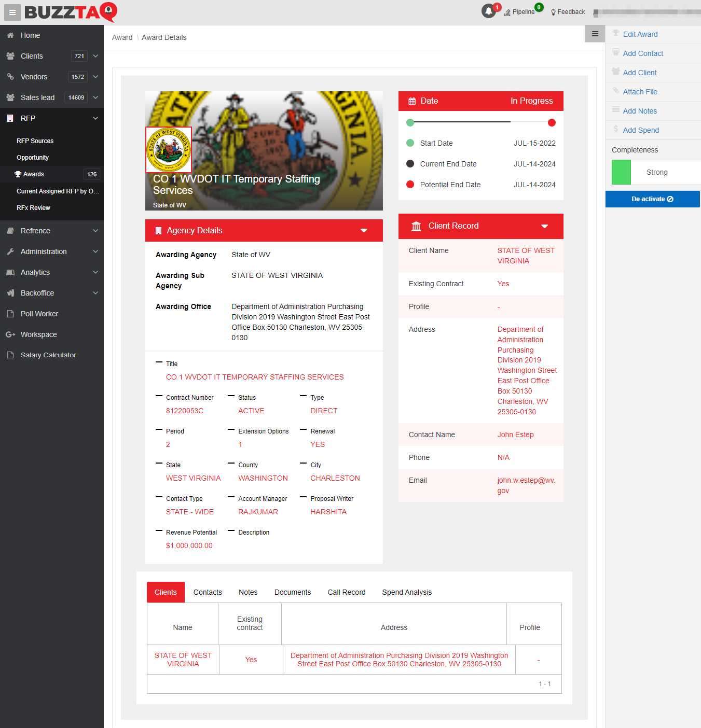Click the Administration wrench icon
This screenshot has height=728, width=701.
coord(10,251)
